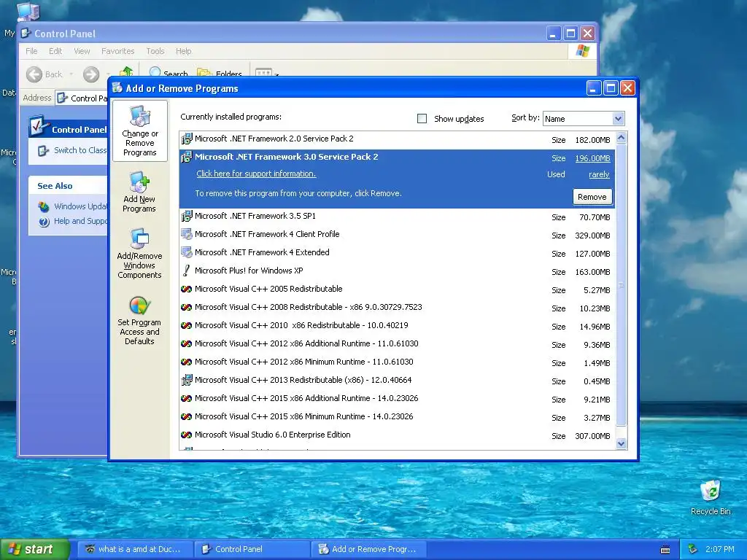Open the Sort by Name dropdown
Screen dimensions: 747x560
tap(618, 119)
